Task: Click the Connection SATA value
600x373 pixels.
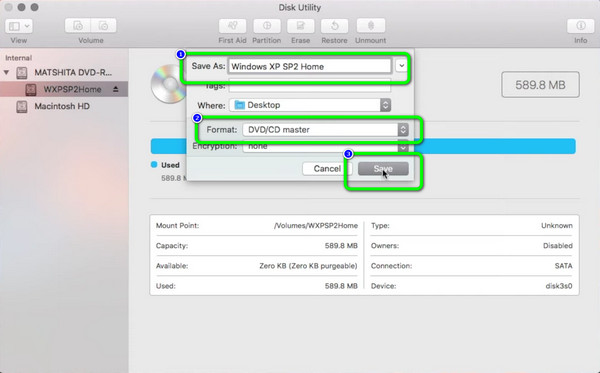Action: tap(564, 265)
